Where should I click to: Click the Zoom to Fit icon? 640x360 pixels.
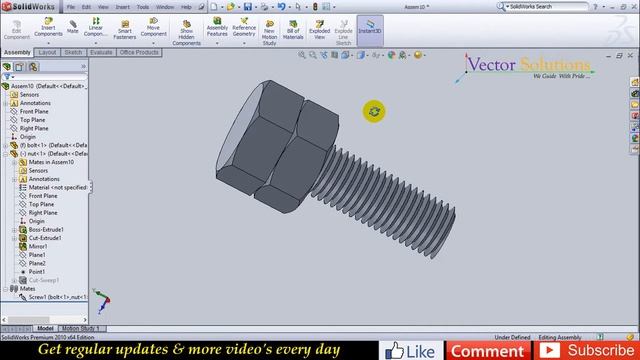pyautogui.click(x=302, y=55)
